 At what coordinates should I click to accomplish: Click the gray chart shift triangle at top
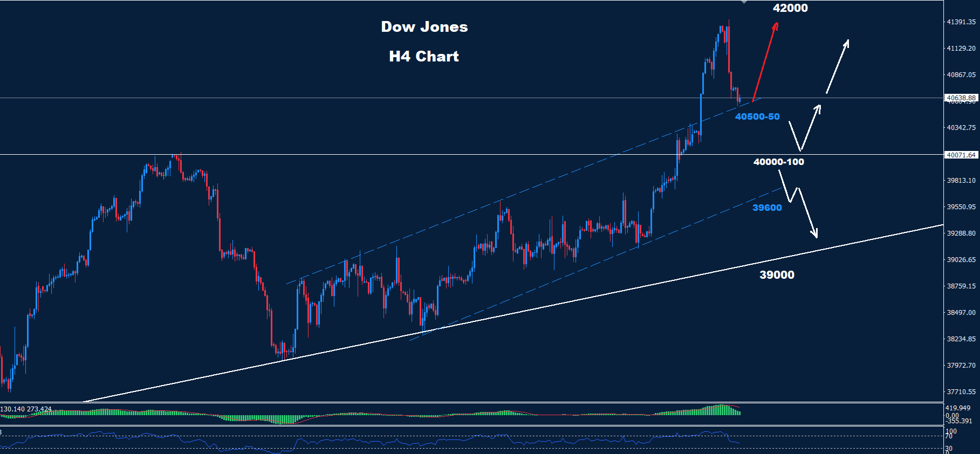tap(744, 2)
